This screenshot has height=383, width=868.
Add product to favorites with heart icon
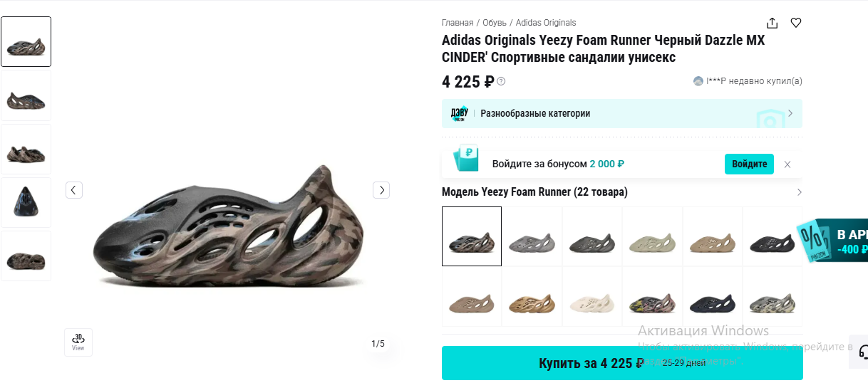(x=796, y=23)
